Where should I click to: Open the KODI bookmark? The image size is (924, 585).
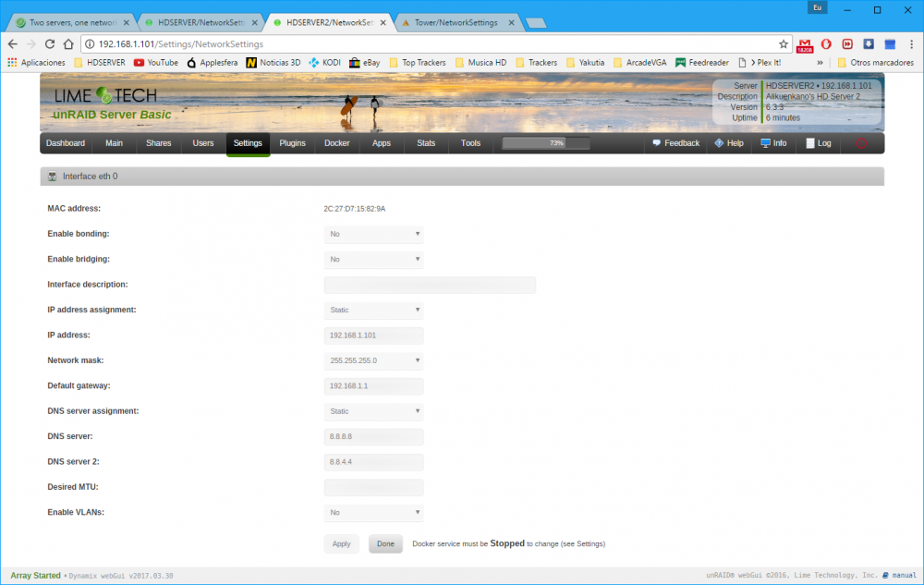click(x=324, y=63)
